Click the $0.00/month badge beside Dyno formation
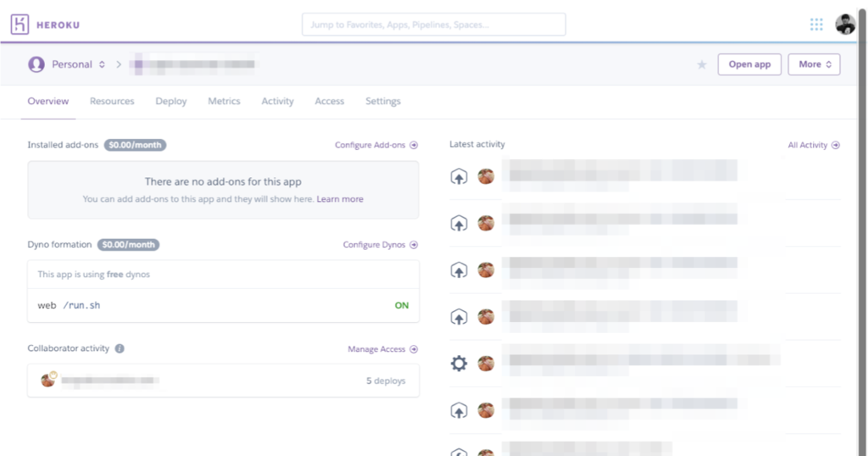The width and height of the screenshot is (868, 456). pos(129,245)
